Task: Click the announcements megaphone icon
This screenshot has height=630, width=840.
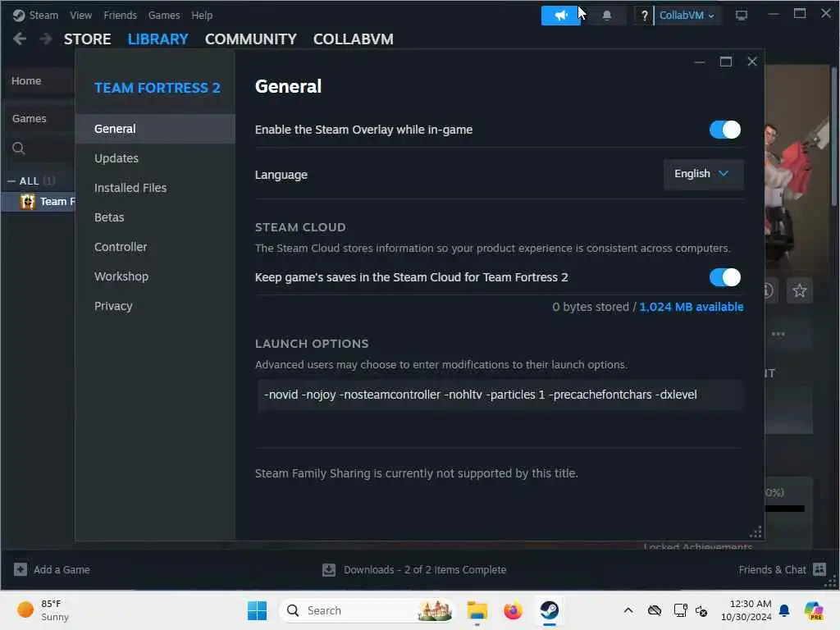Action: click(x=559, y=16)
